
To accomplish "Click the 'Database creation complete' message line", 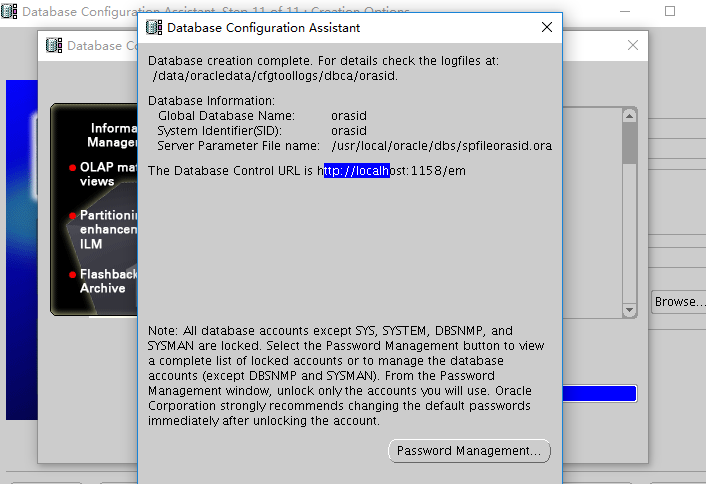I will 323,61.
